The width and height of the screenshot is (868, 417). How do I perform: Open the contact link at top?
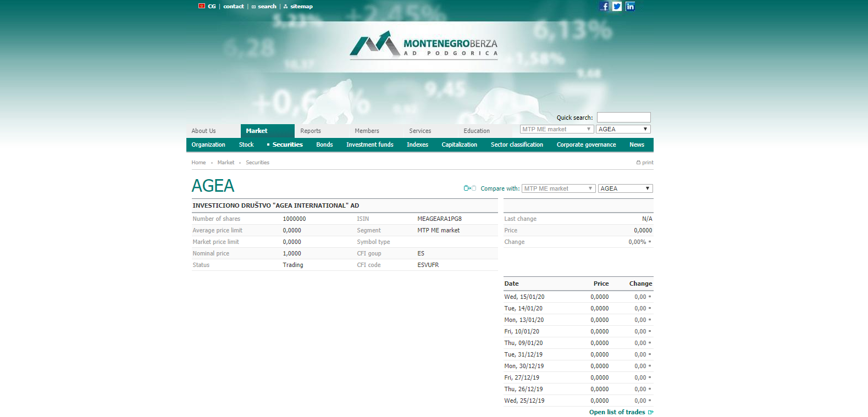234,7
